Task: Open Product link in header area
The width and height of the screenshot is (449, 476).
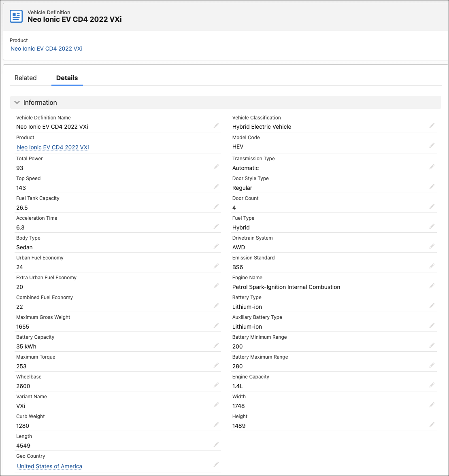Action: 47,49
